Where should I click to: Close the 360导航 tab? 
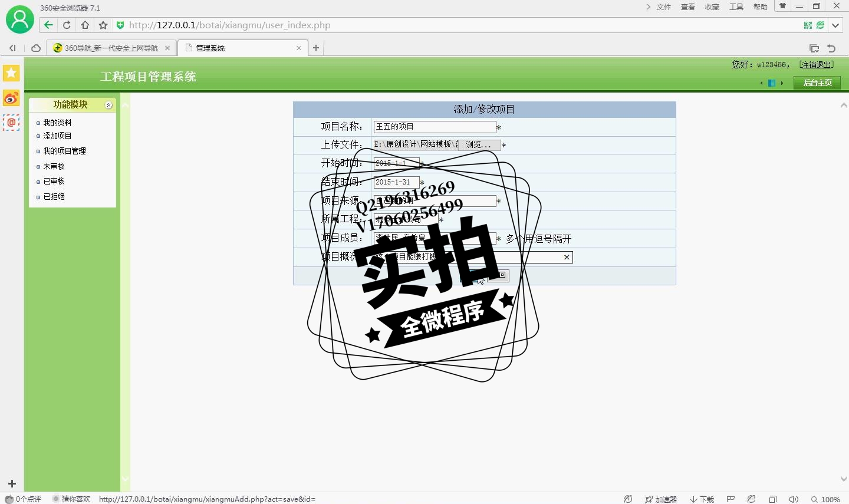point(167,48)
